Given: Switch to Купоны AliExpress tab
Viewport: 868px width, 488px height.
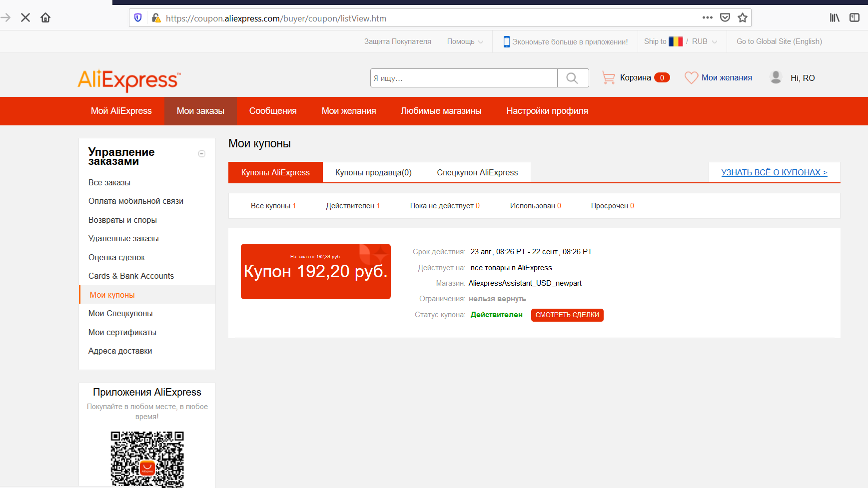Looking at the screenshot, I should [275, 172].
